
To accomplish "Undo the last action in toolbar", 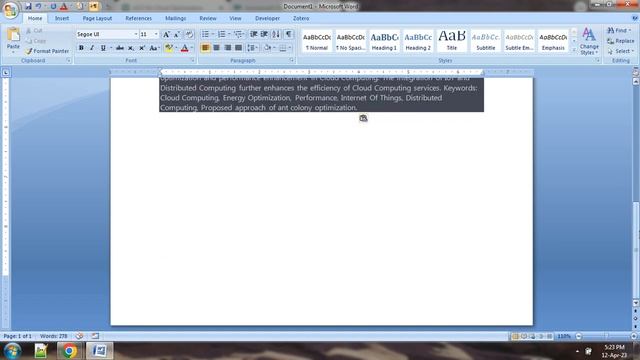I will pyautogui.click(x=38, y=7).
